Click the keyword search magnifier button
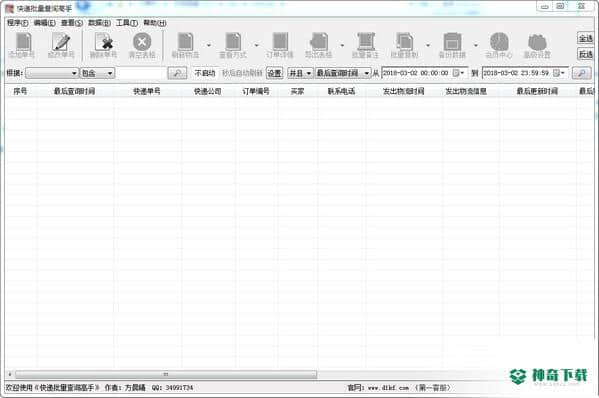 click(177, 73)
